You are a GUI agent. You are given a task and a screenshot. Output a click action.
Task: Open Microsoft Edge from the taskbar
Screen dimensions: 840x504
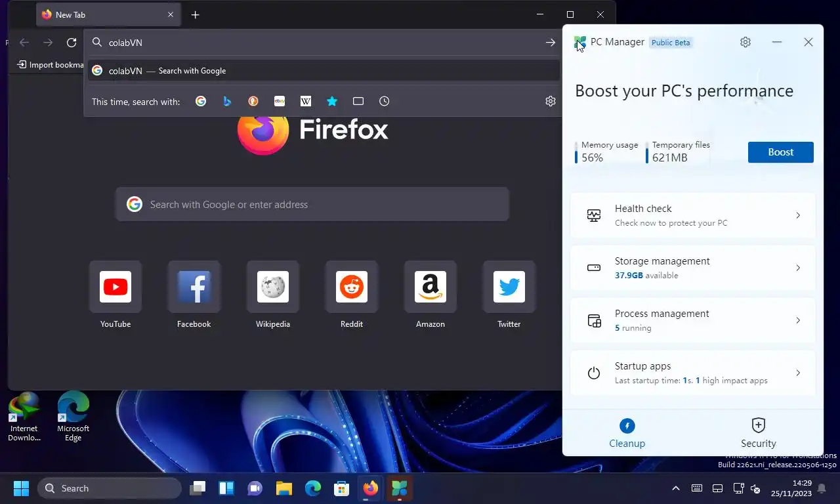point(313,488)
